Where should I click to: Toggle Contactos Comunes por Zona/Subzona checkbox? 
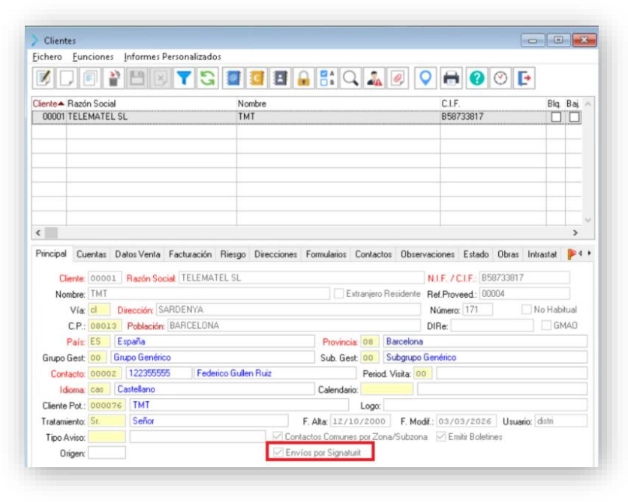tap(277, 436)
